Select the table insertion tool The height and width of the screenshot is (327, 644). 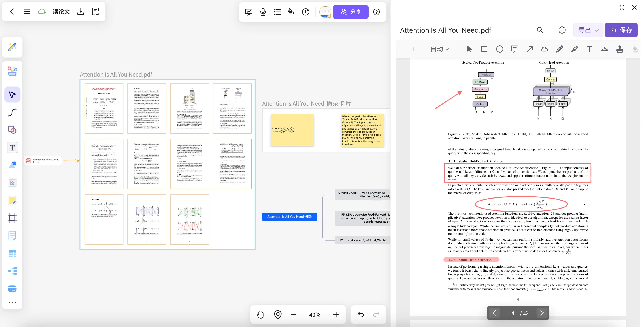pos(12,254)
